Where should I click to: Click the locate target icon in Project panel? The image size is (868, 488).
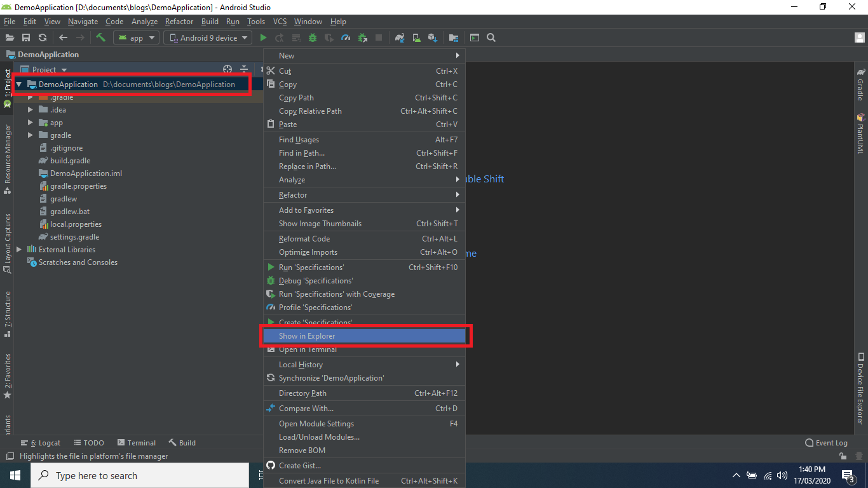pyautogui.click(x=227, y=69)
